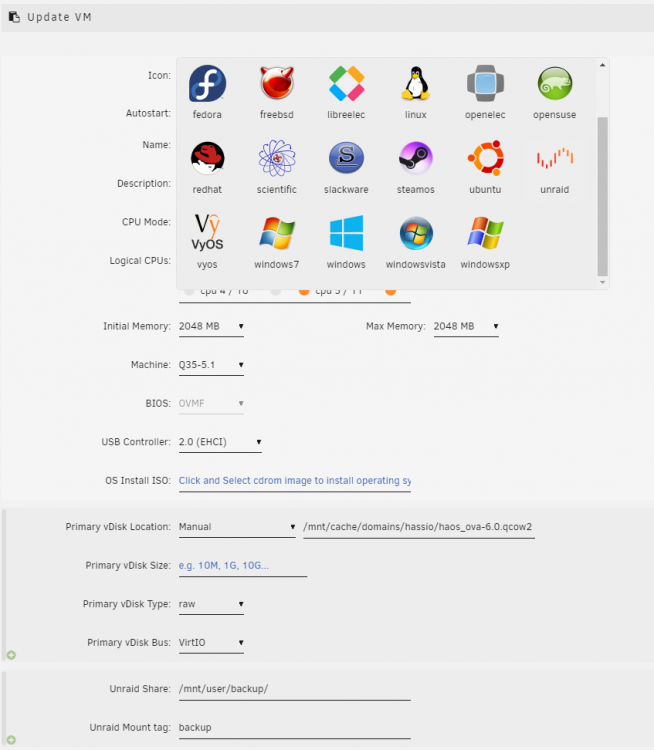Select the windows icon
The height and width of the screenshot is (750, 654).
[x=346, y=233]
